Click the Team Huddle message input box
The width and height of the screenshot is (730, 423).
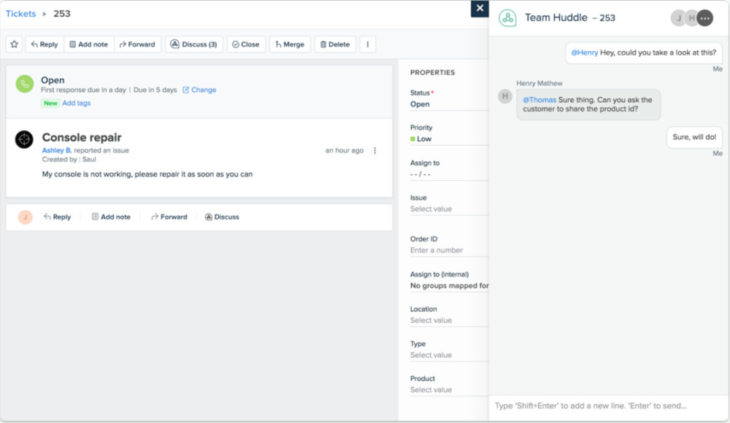[608, 406]
